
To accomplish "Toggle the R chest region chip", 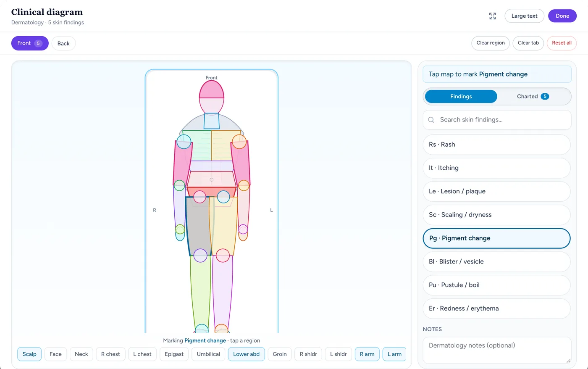I will pos(110,354).
